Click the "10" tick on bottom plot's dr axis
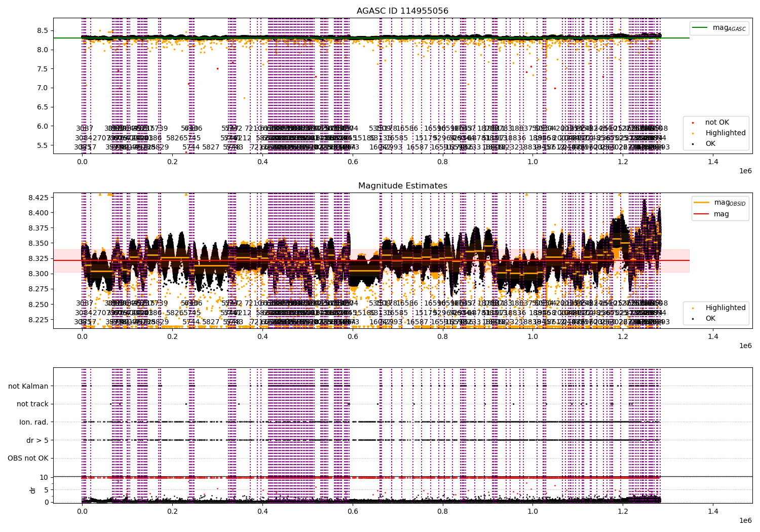Image resolution: width=760 pixels, height=532 pixels. tap(44, 477)
